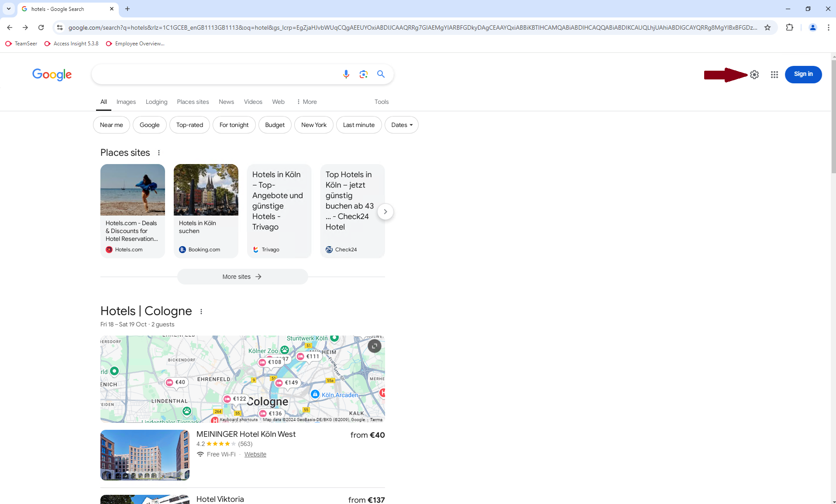Open Google quick settings gear icon
Viewport: 836px width, 504px height.
click(x=754, y=75)
